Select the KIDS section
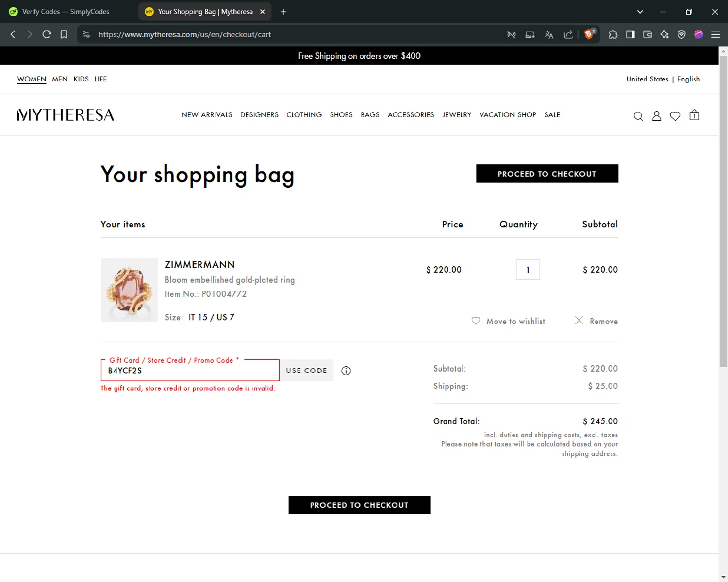The image size is (728, 582). coord(81,79)
